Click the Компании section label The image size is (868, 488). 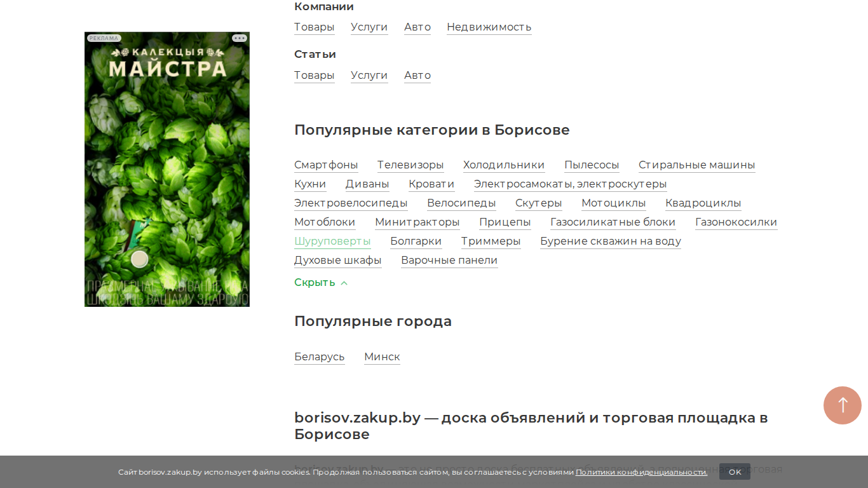pos(324,7)
